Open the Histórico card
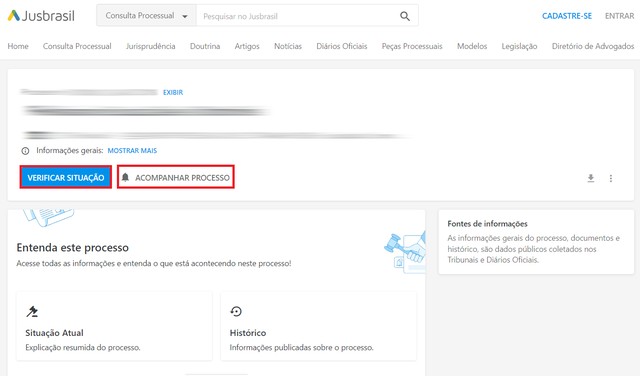 [x=318, y=326]
